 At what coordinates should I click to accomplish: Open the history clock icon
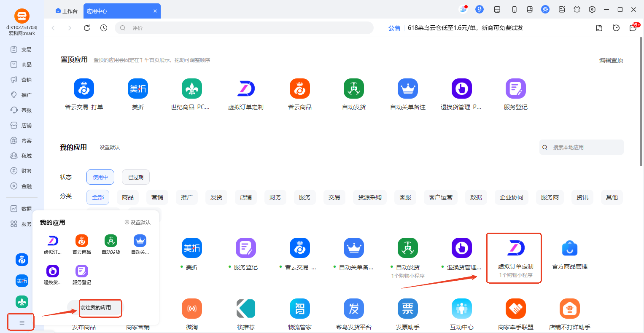pyautogui.click(x=104, y=28)
